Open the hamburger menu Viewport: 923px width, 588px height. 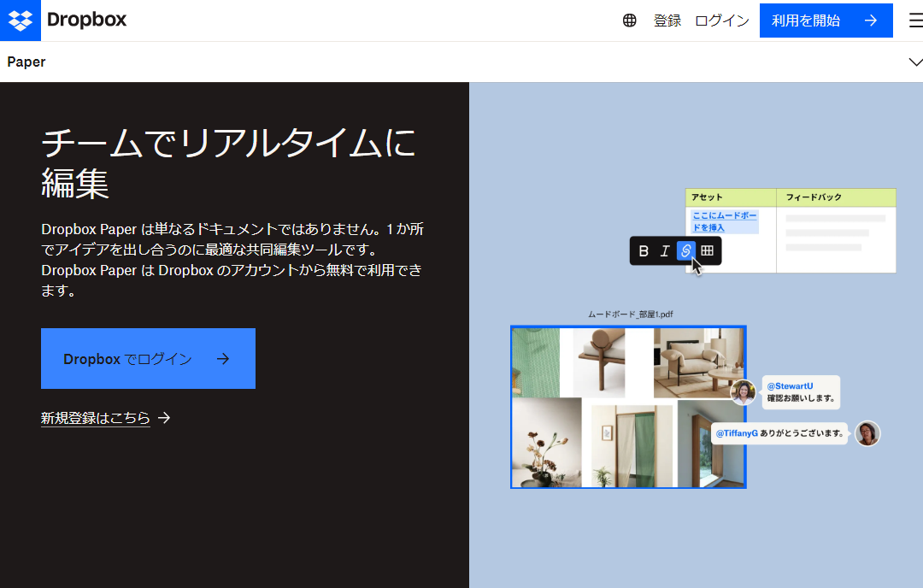(915, 21)
